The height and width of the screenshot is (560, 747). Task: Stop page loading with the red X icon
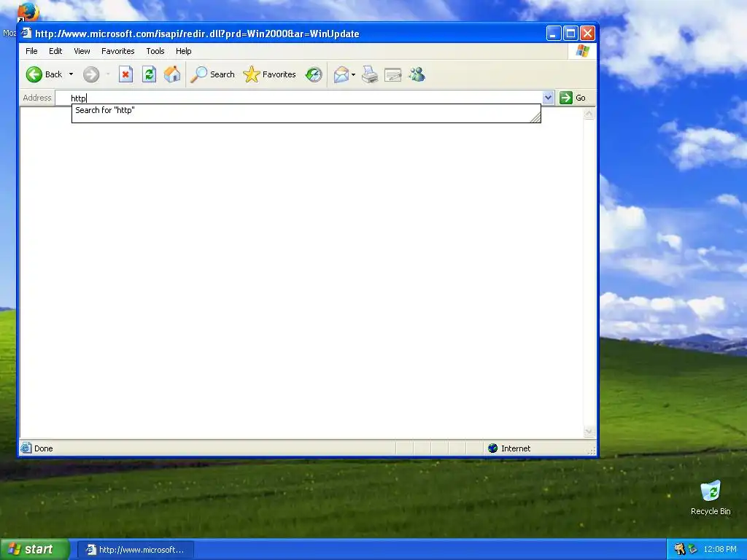(125, 74)
